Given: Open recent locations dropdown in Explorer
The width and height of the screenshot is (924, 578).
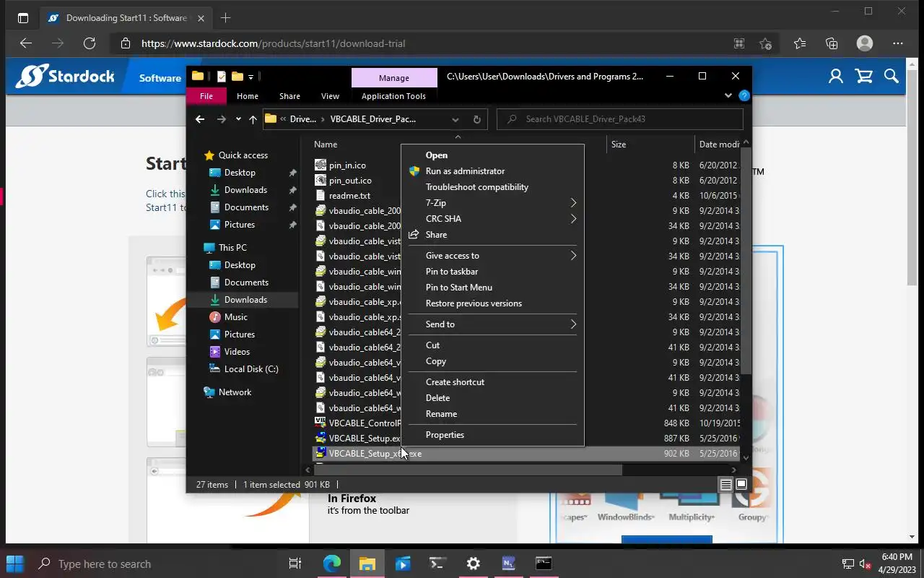Looking at the screenshot, I should point(238,119).
